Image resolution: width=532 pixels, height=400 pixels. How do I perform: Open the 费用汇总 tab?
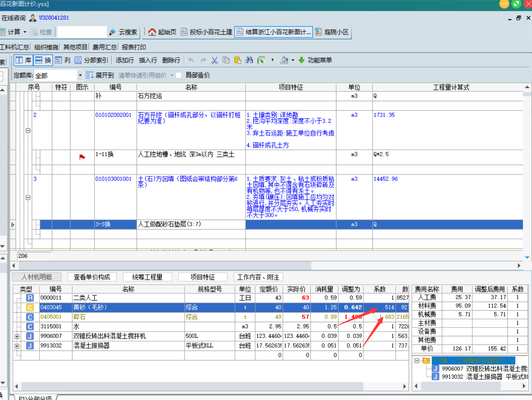[x=104, y=47]
